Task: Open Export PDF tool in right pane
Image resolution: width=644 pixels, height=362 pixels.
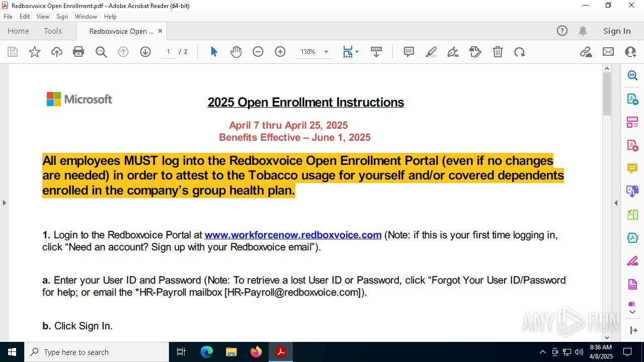Action: point(632,99)
